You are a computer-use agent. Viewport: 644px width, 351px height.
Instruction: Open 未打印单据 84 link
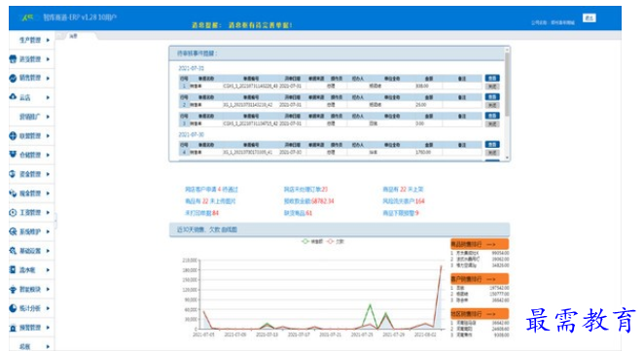[x=201, y=213]
